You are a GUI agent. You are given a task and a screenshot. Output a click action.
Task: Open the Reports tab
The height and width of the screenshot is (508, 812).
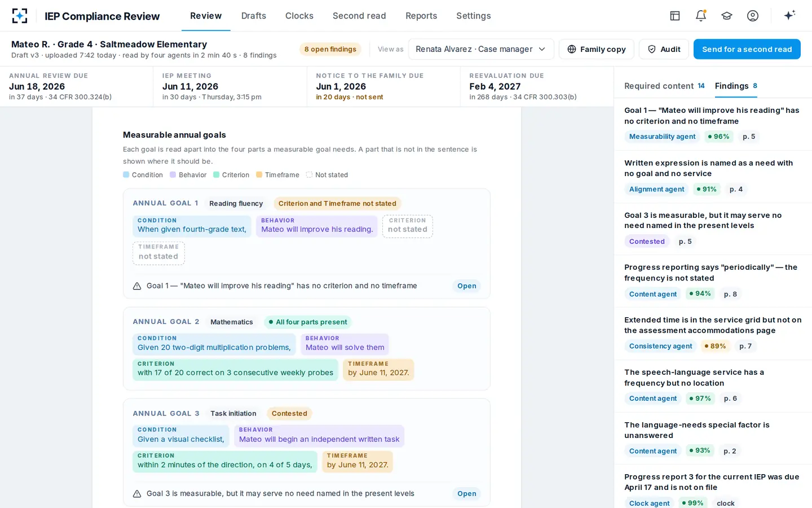point(421,16)
